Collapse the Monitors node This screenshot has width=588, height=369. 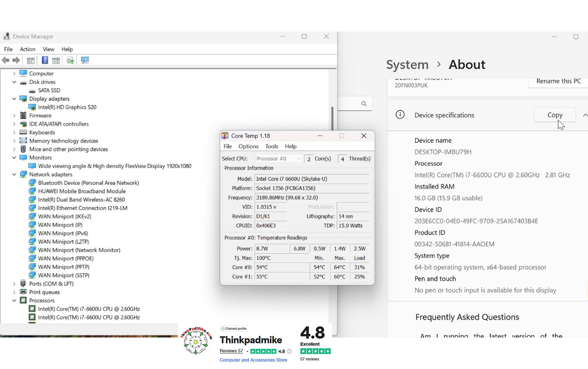(x=14, y=158)
